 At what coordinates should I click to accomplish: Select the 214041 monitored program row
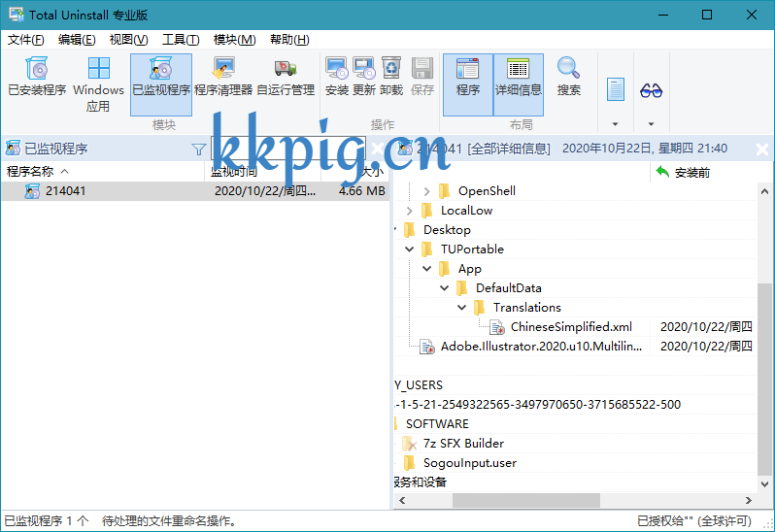[195, 191]
